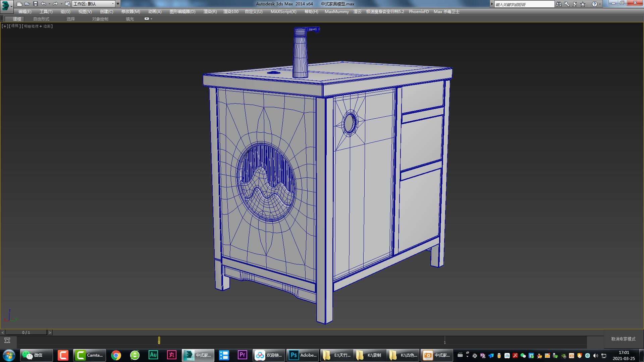Viewport: 644px width, 362px height.
Task: Open the 工作区: 默认 workspace dropdown
Action: click(x=93, y=4)
